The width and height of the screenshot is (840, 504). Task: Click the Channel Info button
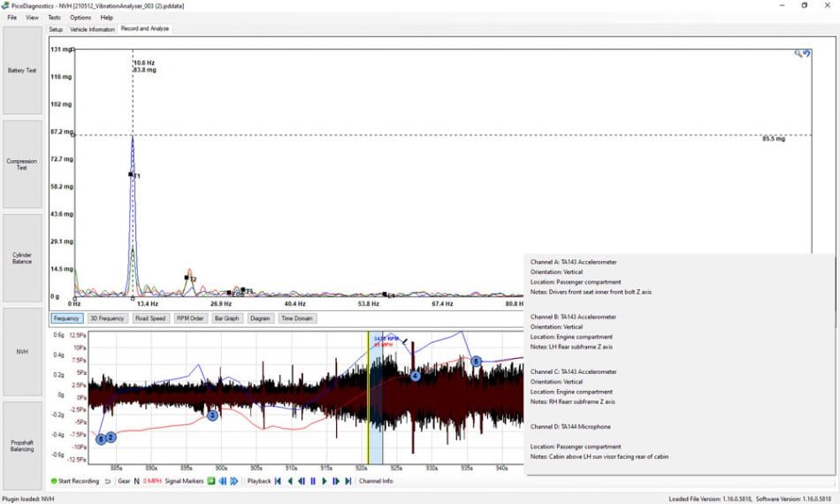[x=376, y=481]
